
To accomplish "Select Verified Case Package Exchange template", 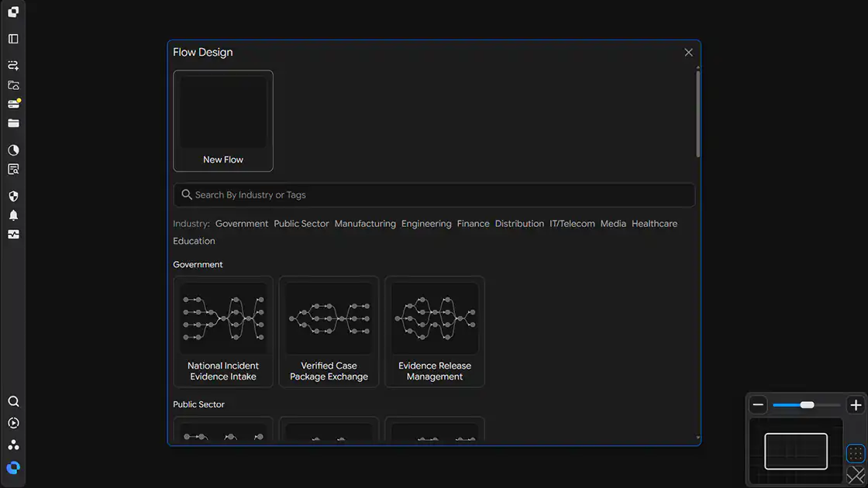I will 329,332.
